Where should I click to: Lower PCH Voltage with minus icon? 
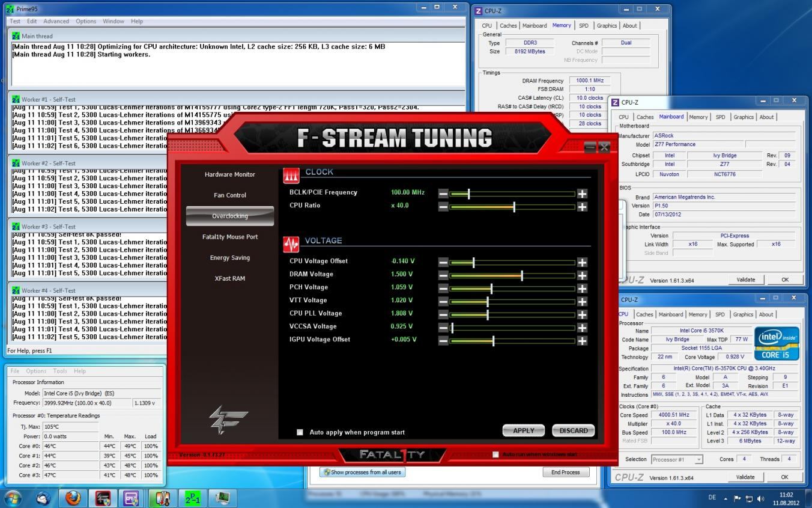point(443,289)
